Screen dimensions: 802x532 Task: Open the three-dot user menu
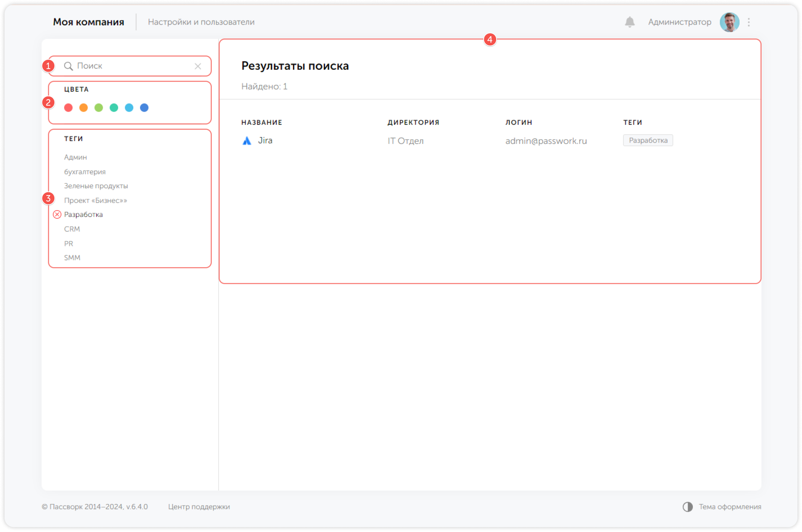[x=749, y=22]
